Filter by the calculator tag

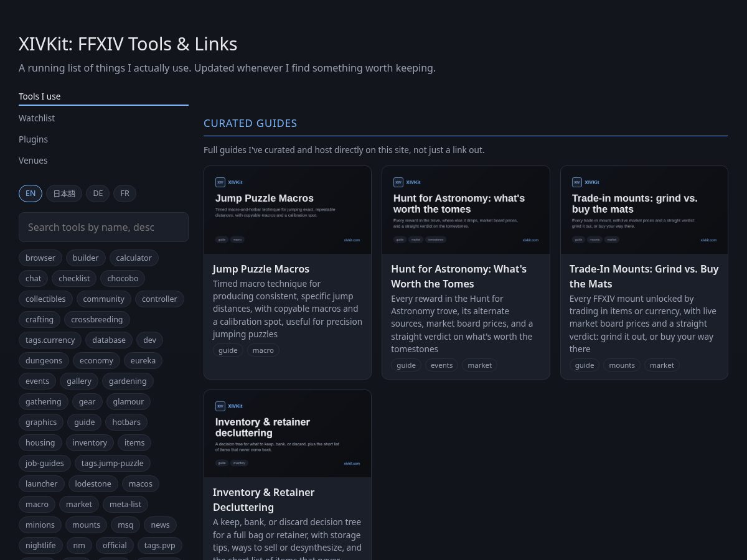pos(134,258)
